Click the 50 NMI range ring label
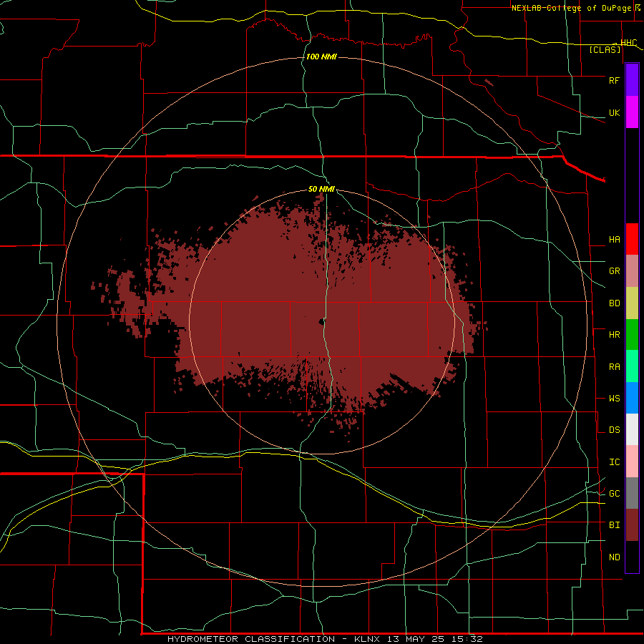 coord(321,189)
